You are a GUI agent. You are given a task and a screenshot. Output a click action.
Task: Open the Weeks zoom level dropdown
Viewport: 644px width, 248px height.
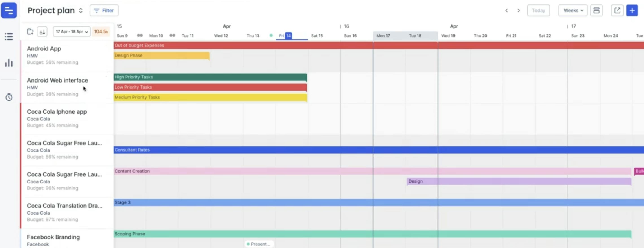(573, 11)
